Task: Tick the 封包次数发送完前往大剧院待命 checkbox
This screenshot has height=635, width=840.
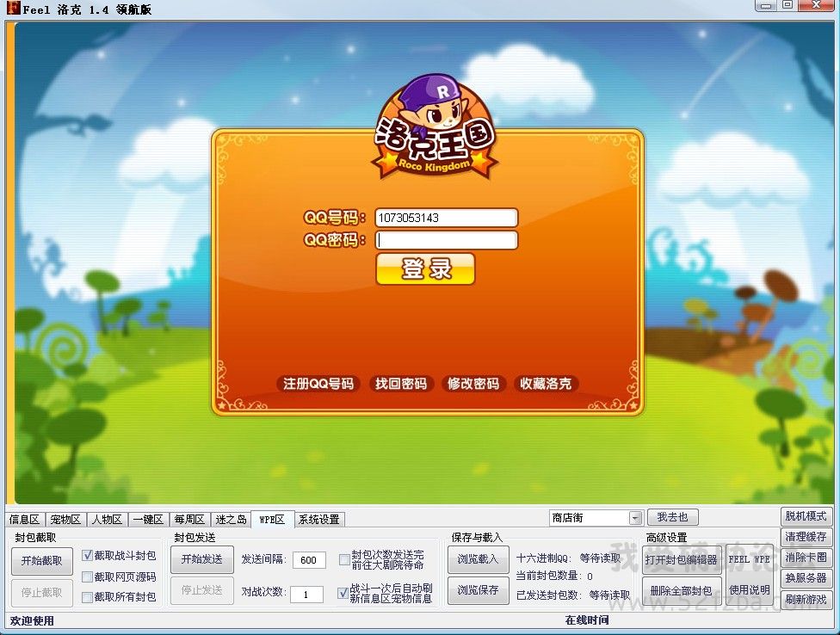Action: (x=344, y=560)
